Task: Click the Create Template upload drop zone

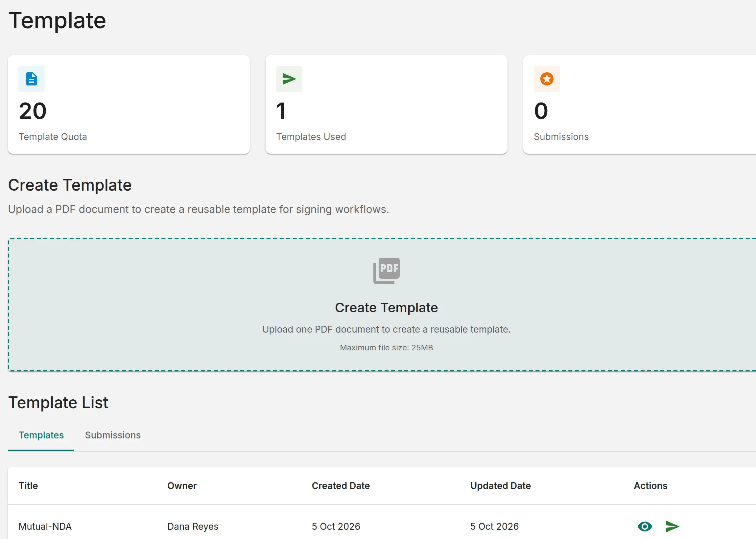Action: coord(382,304)
